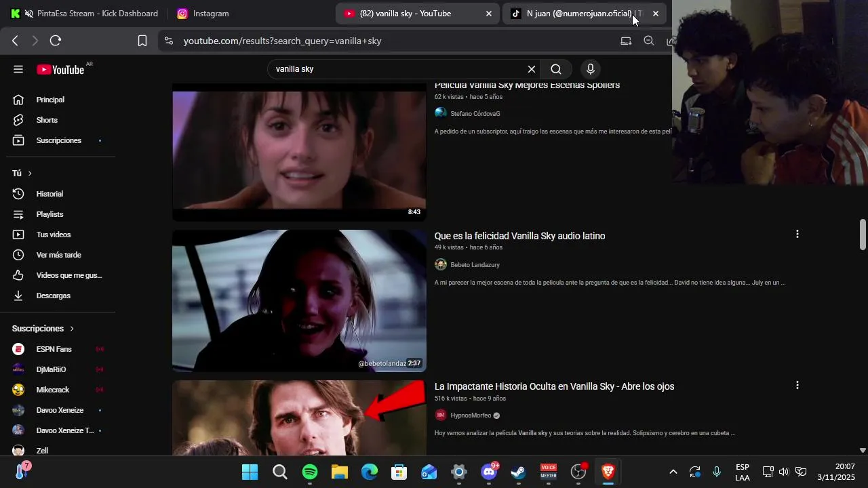Image resolution: width=868 pixels, height=488 pixels.
Task: Open Spotify from the taskbar
Action: click(310, 472)
